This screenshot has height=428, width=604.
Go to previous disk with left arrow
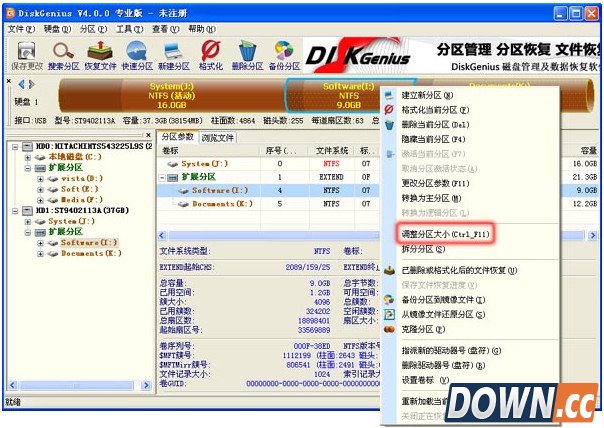[x=22, y=84]
